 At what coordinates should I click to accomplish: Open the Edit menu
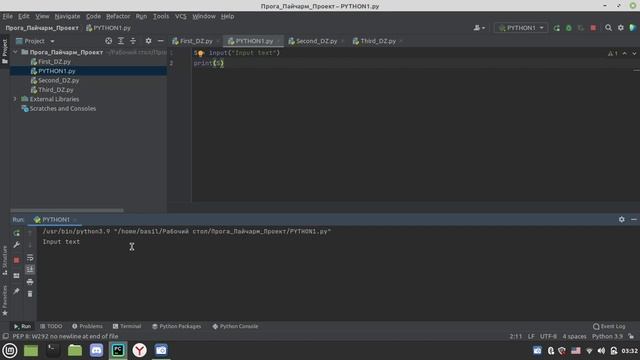tap(24, 16)
